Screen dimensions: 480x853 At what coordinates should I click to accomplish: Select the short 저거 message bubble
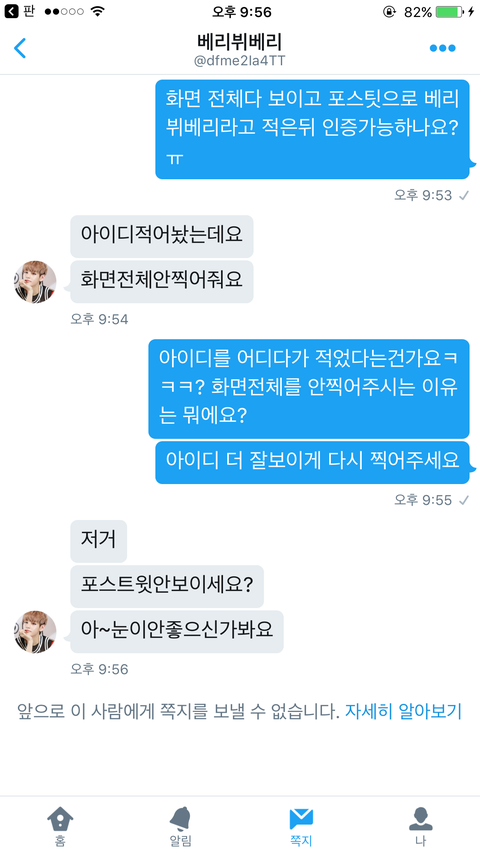[99, 541]
